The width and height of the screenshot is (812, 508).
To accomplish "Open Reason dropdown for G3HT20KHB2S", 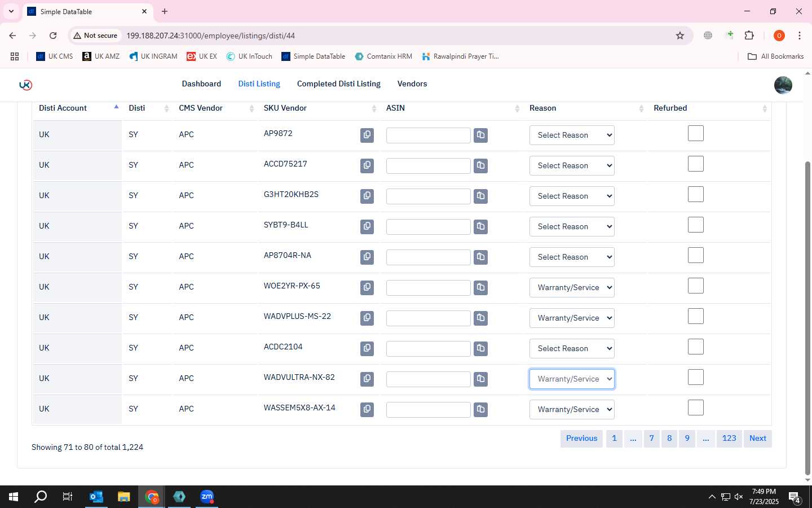I will click(572, 196).
